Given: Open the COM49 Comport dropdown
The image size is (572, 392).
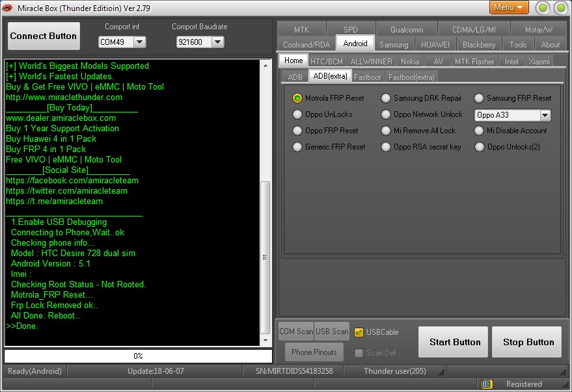Looking at the screenshot, I should (139, 42).
